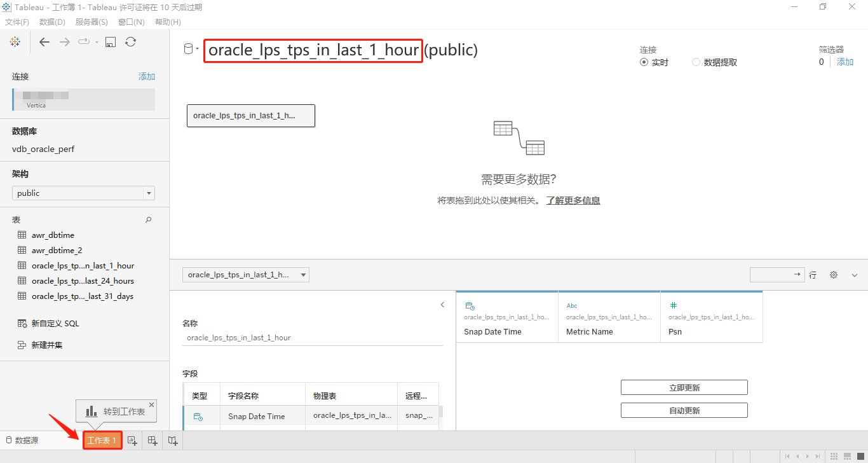Click the database cylinder icon beside title

pyautogui.click(x=188, y=49)
